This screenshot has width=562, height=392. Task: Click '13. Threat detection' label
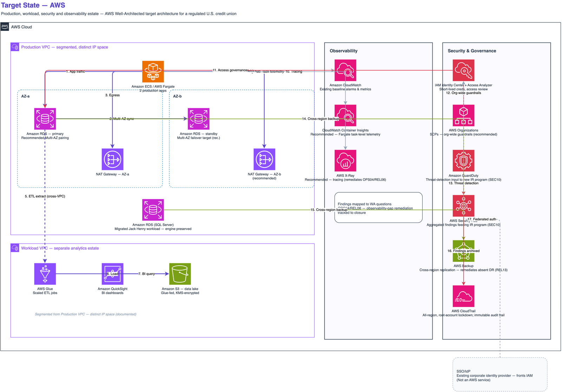click(x=463, y=183)
